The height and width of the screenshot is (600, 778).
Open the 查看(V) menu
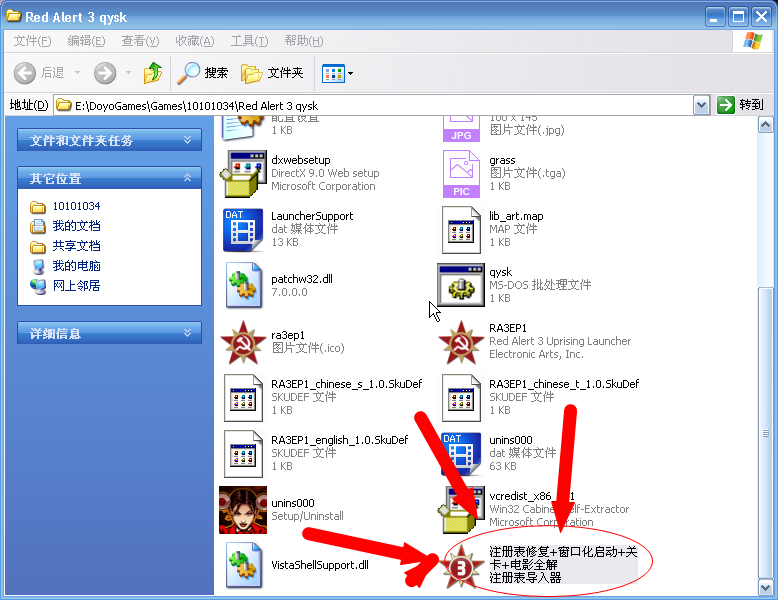tap(140, 41)
